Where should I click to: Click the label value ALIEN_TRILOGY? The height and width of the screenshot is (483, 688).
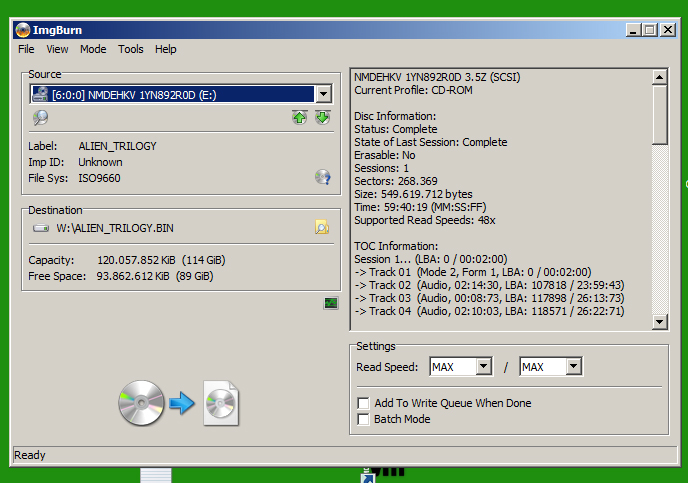click(x=118, y=146)
